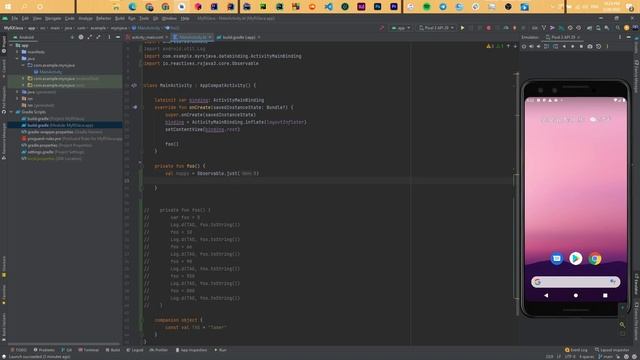Click the Run tool window button
This screenshot has height=360, width=640.
tap(220, 350)
